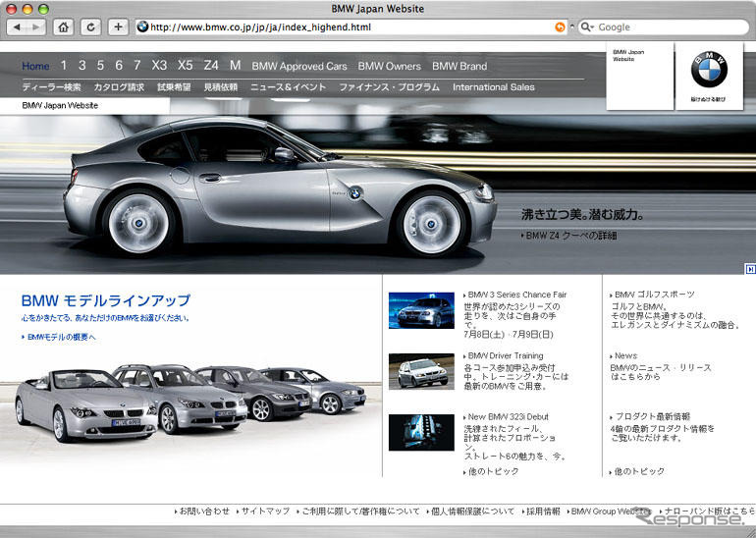756x538 pixels.
Task: Click the BMW site favicon in address bar
Action: coord(142,27)
